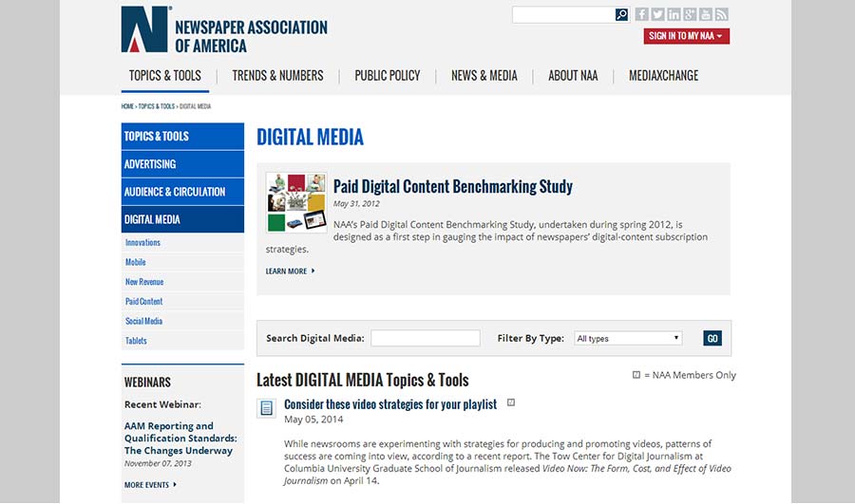Click the 'Latest DIGITAL MEDIA Topics & Tools' heading

point(363,380)
